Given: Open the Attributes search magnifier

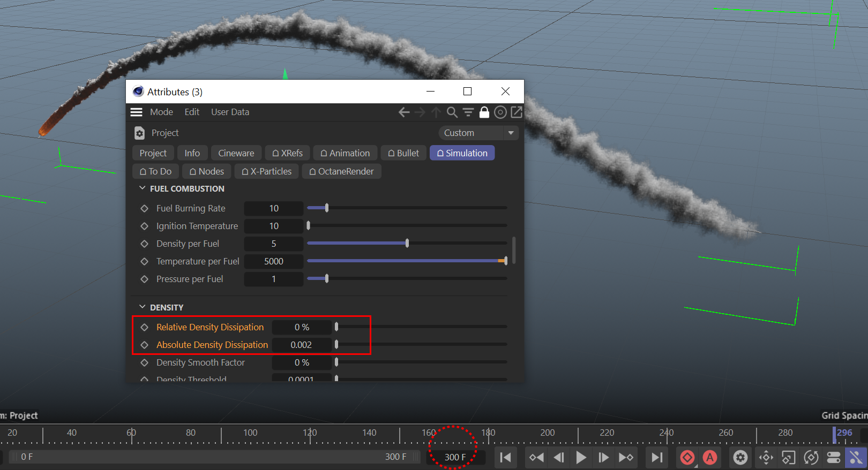Looking at the screenshot, I should tap(452, 112).
